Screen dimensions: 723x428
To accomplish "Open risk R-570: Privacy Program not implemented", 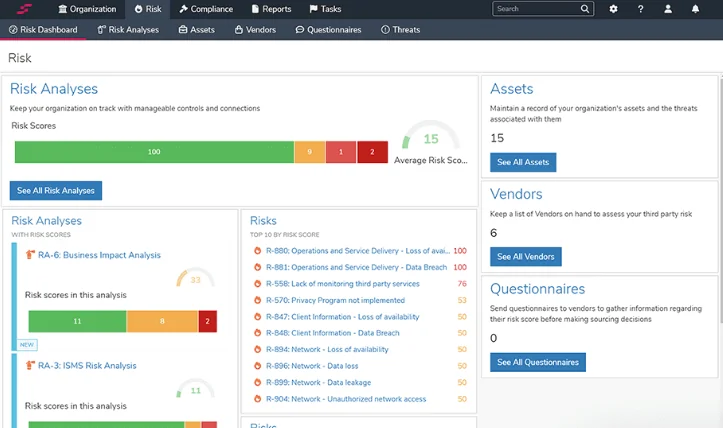I will (335, 300).
